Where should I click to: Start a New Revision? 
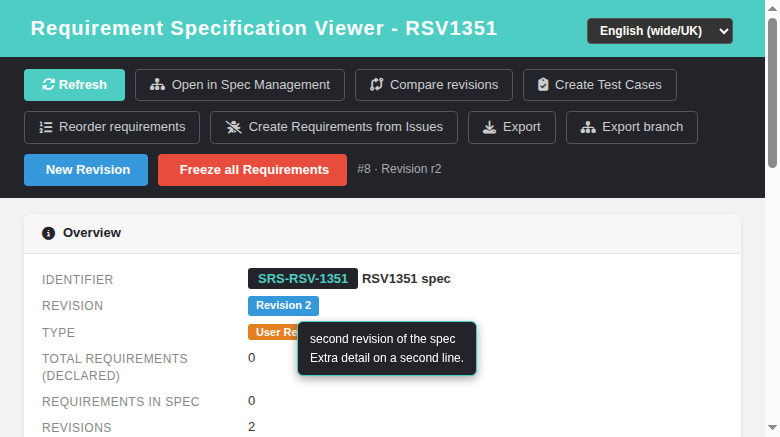[86, 170]
